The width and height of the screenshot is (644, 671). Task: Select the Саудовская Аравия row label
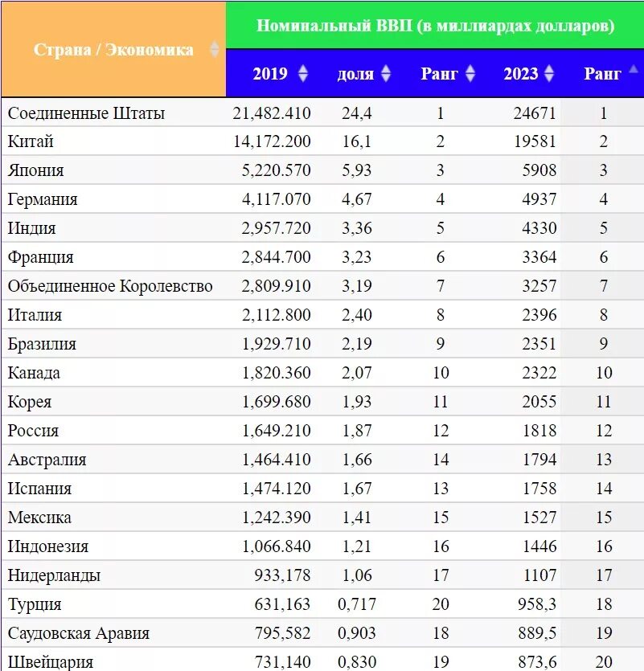[79, 633]
